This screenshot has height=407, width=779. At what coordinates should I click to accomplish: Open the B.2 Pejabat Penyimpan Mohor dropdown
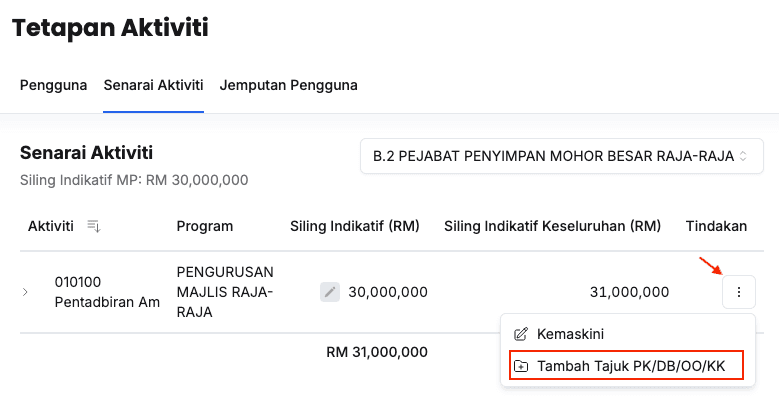(x=561, y=156)
